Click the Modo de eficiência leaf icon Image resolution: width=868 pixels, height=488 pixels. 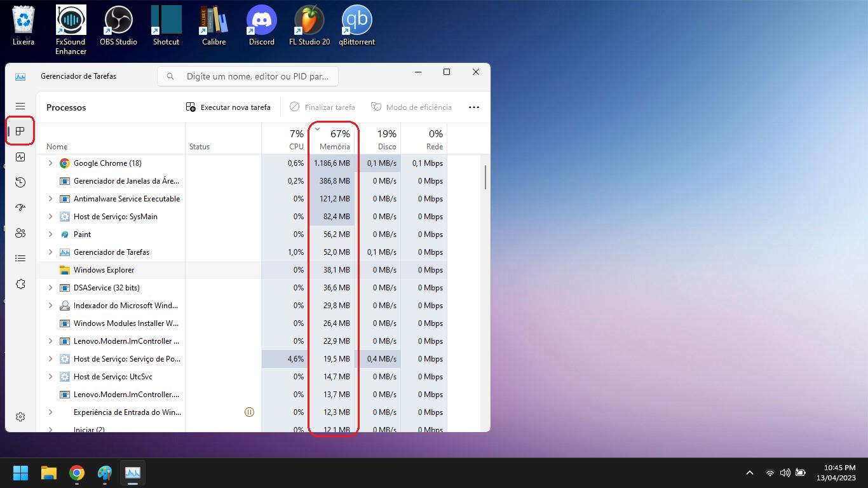point(375,107)
